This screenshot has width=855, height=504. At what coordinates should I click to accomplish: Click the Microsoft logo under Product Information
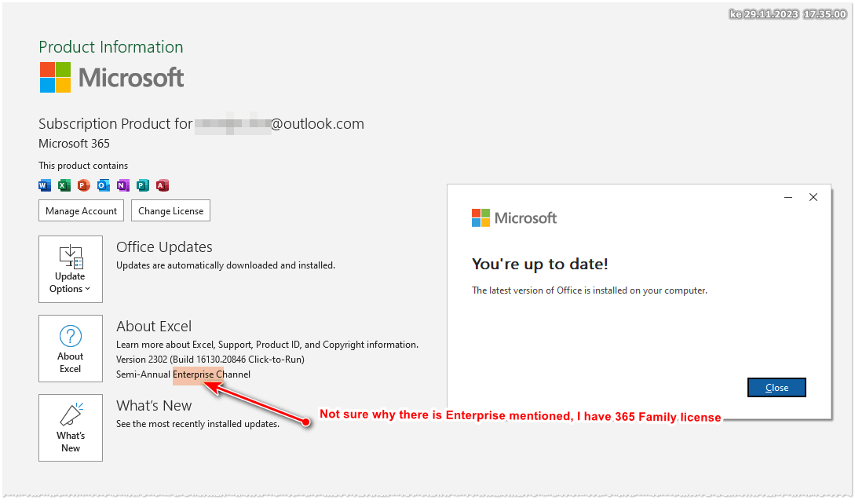111,78
